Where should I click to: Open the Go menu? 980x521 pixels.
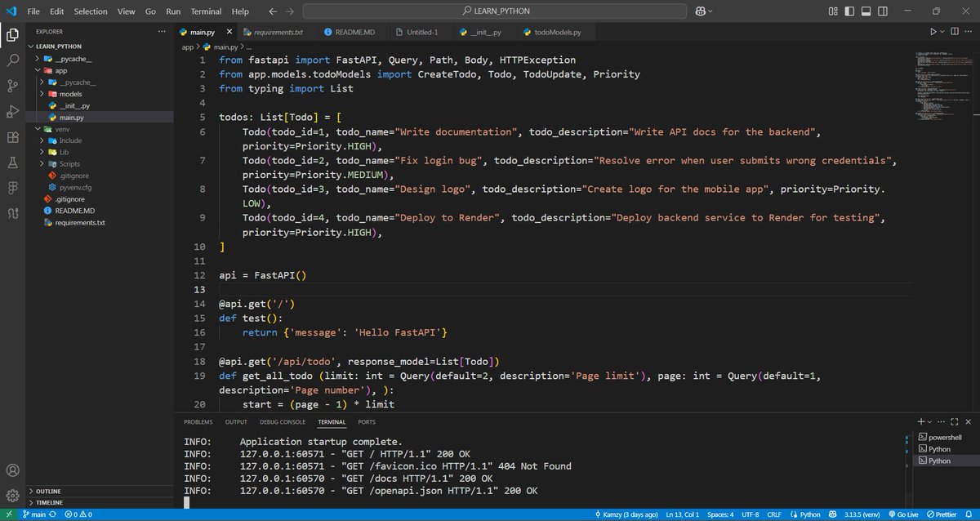150,11
